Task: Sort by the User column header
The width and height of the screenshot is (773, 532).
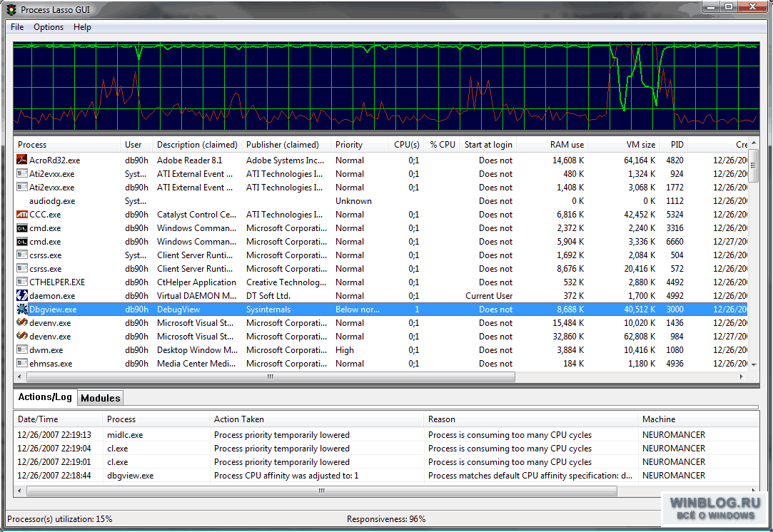Action: [x=136, y=145]
